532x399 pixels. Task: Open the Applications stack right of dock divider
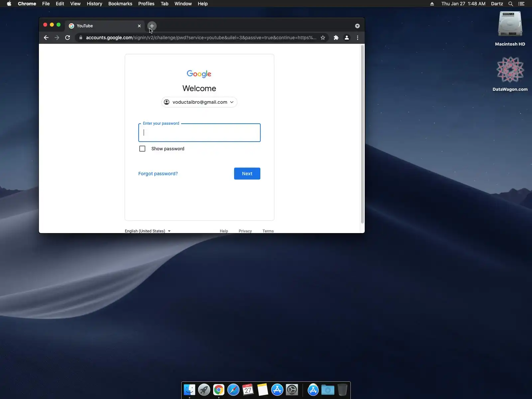pos(313,390)
